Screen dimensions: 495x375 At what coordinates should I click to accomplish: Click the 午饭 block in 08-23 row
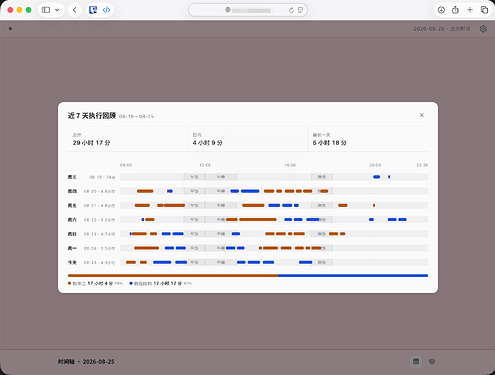[194, 234]
